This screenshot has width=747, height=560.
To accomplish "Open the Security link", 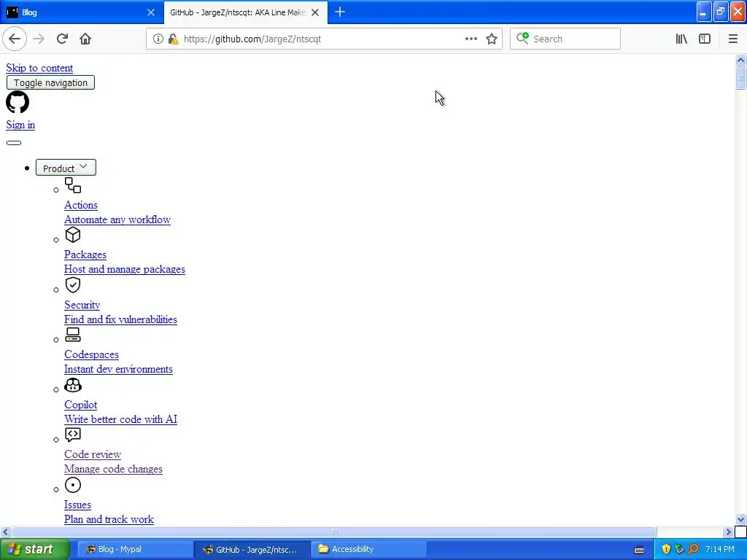I will tap(82, 305).
